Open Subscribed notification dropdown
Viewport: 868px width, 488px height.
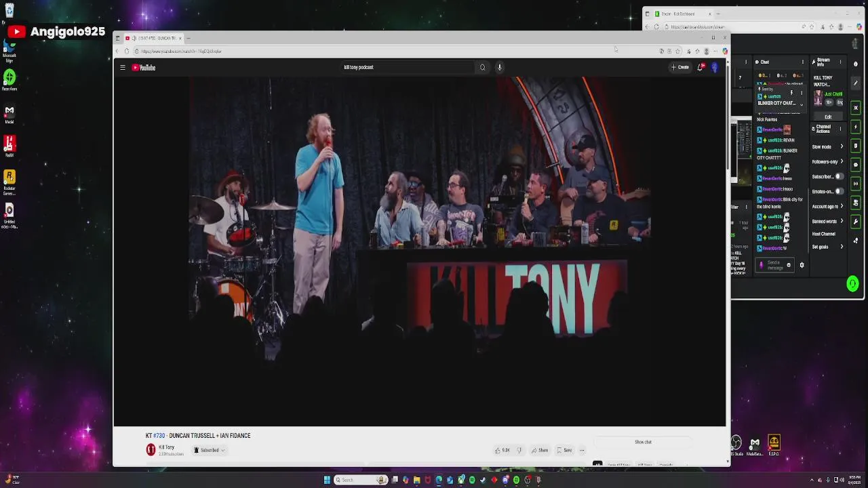coord(210,450)
